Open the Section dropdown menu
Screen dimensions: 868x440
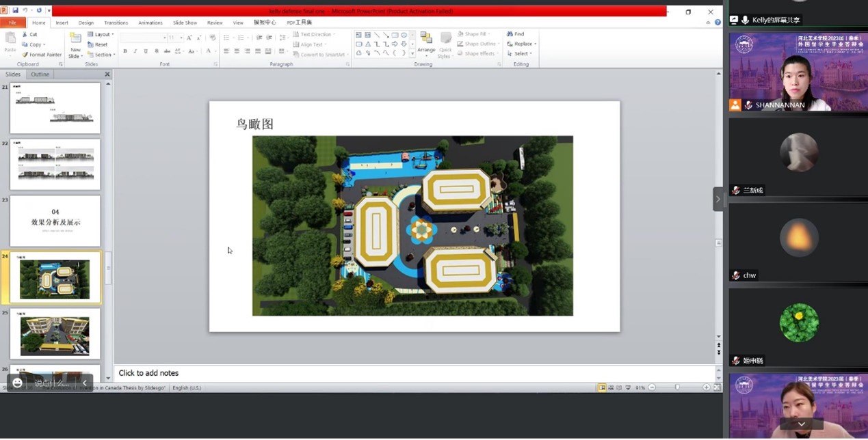[102, 55]
